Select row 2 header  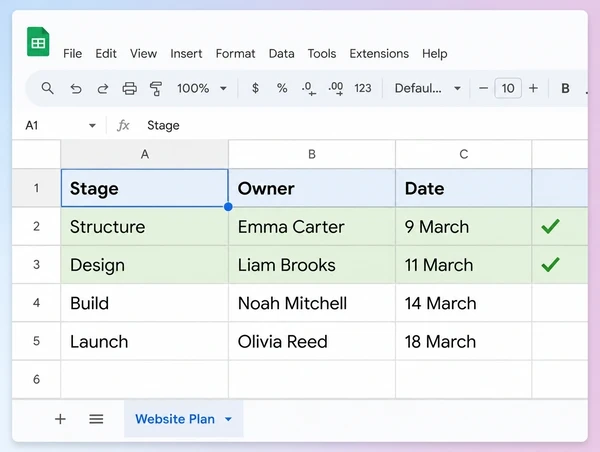click(36, 226)
